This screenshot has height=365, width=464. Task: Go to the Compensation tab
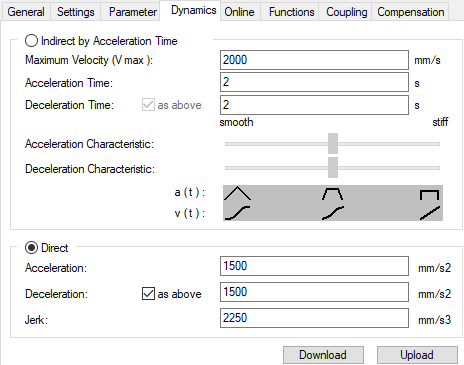(x=411, y=12)
